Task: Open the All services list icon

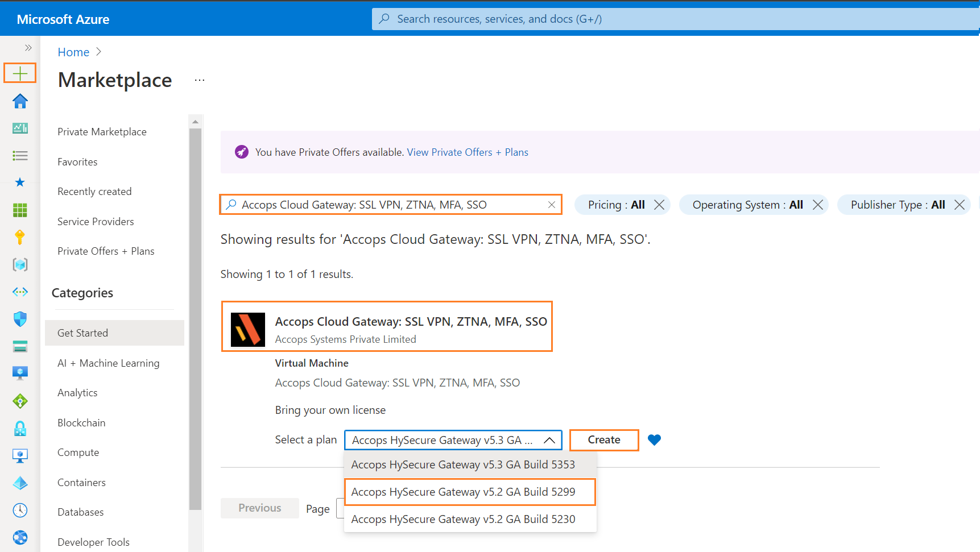Action: (x=20, y=156)
